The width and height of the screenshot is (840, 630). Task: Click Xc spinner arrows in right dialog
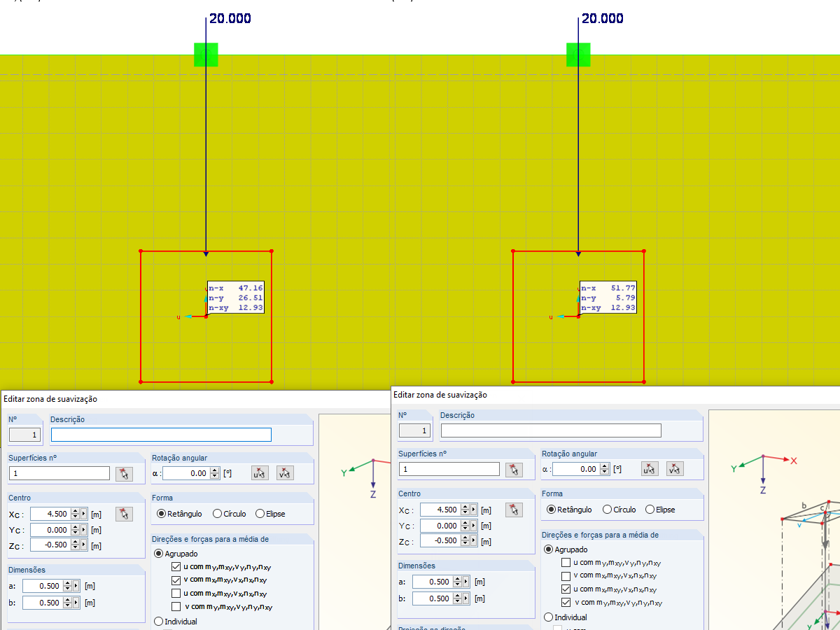click(466, 510)
